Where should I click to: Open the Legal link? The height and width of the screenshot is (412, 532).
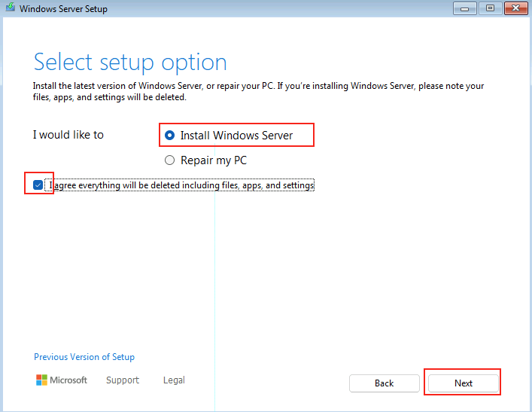click(x=174, y=380)
